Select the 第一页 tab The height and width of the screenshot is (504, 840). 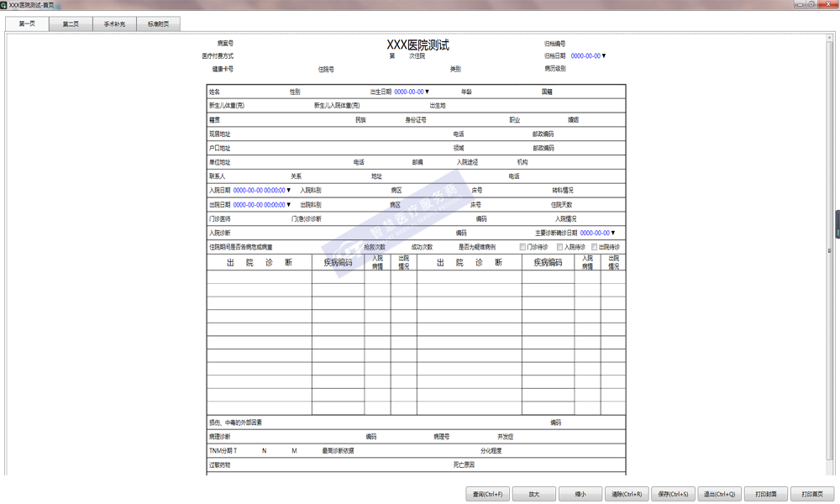pyautogui.click(x=27, y=24)
